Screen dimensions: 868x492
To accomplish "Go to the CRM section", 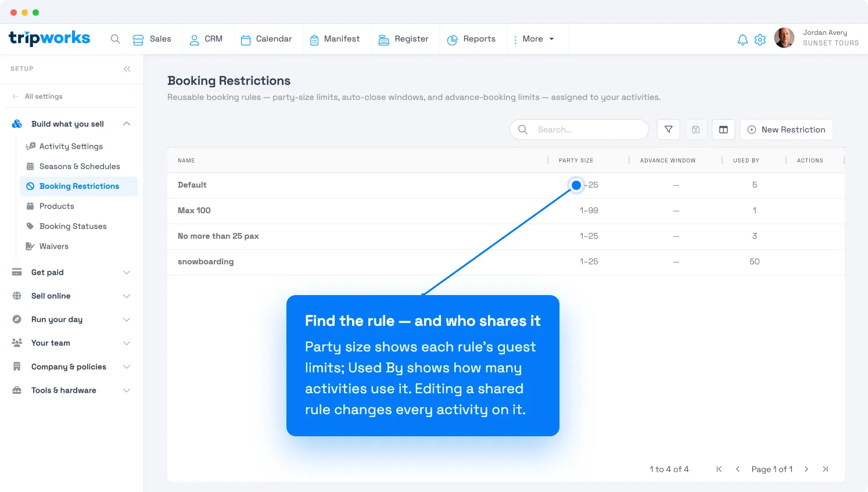I will (x=206, y=39).
